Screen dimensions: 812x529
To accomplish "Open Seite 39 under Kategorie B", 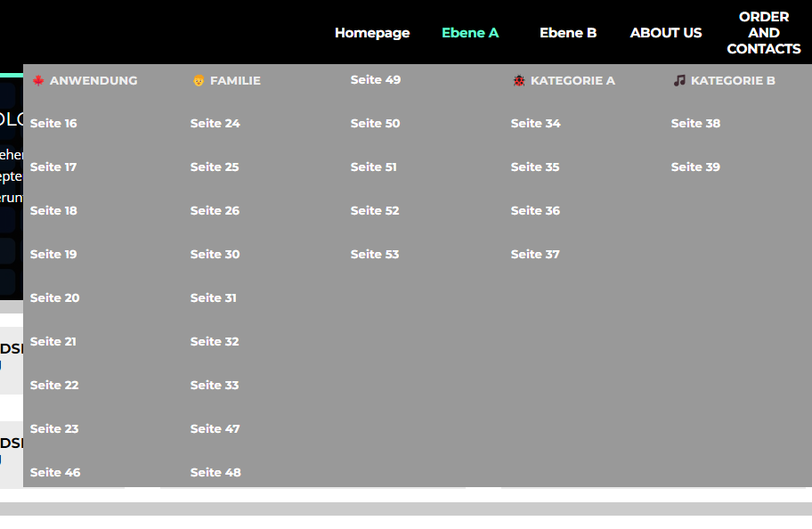I will tap(695, 167).
